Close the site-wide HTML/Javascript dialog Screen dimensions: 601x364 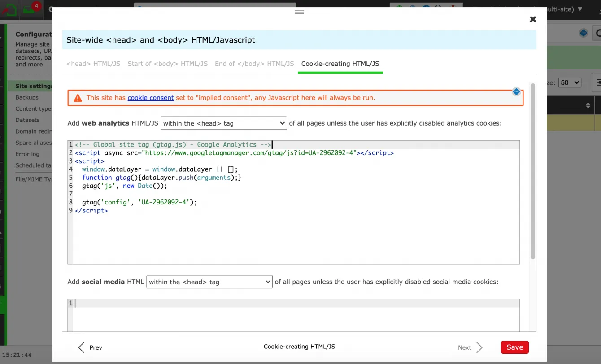(x=533, y=19)
